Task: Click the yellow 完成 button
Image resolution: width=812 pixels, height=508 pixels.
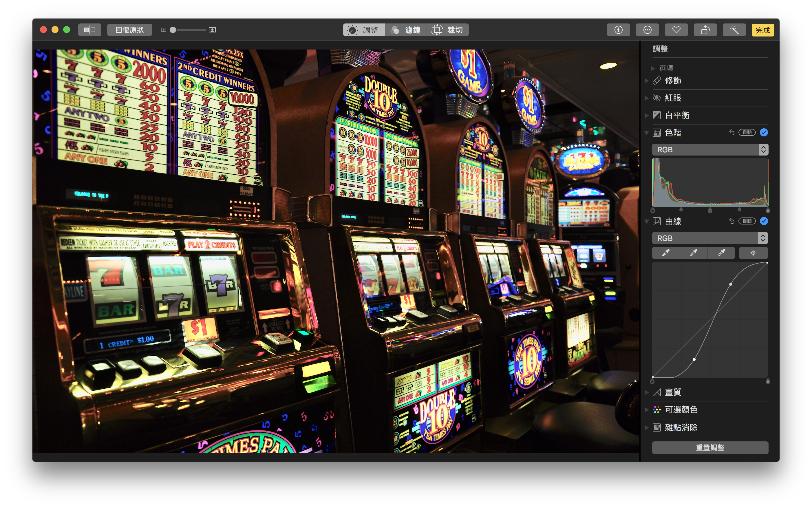Action: (x=762, y=30)
